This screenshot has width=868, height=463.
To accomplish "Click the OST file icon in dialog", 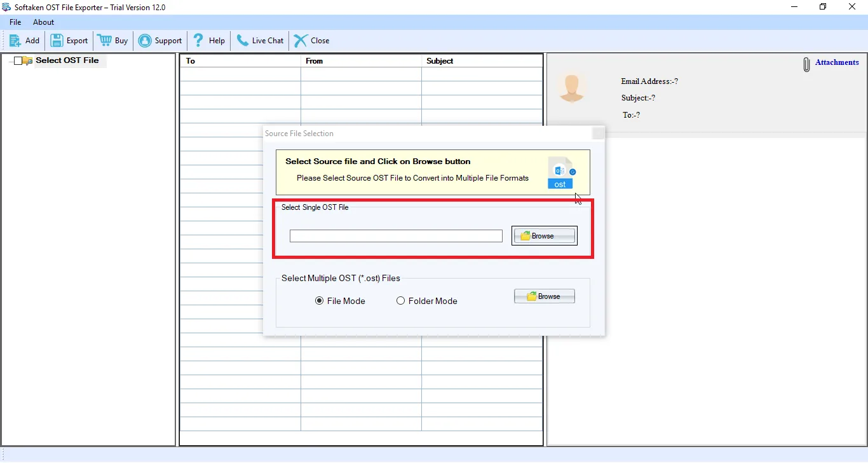I will click(x=562, y=173).
